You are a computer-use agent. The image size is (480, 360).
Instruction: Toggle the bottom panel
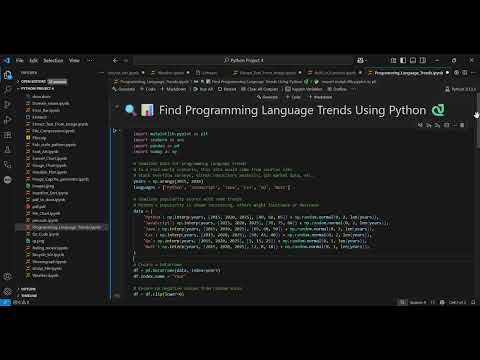pyautogui.click(x=413, y=60)
